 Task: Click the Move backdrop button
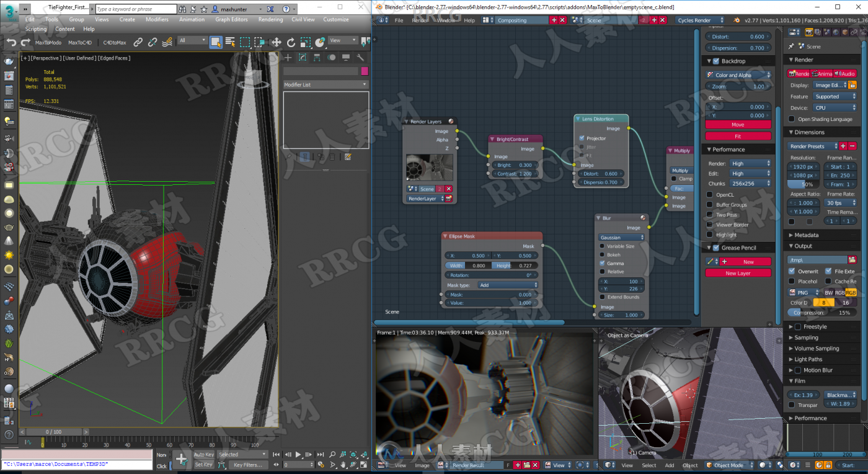click(x=738, y=125)
